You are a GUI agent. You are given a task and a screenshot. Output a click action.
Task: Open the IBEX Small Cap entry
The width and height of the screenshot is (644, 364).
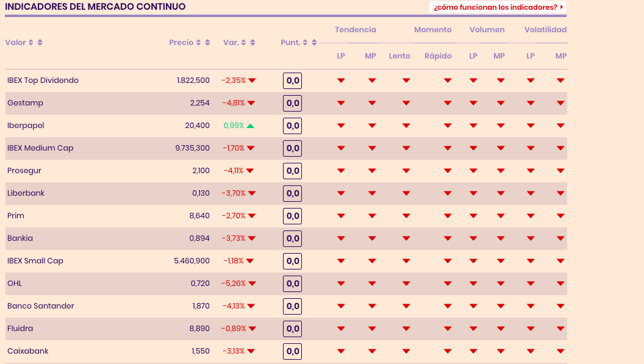click(35, 261)
